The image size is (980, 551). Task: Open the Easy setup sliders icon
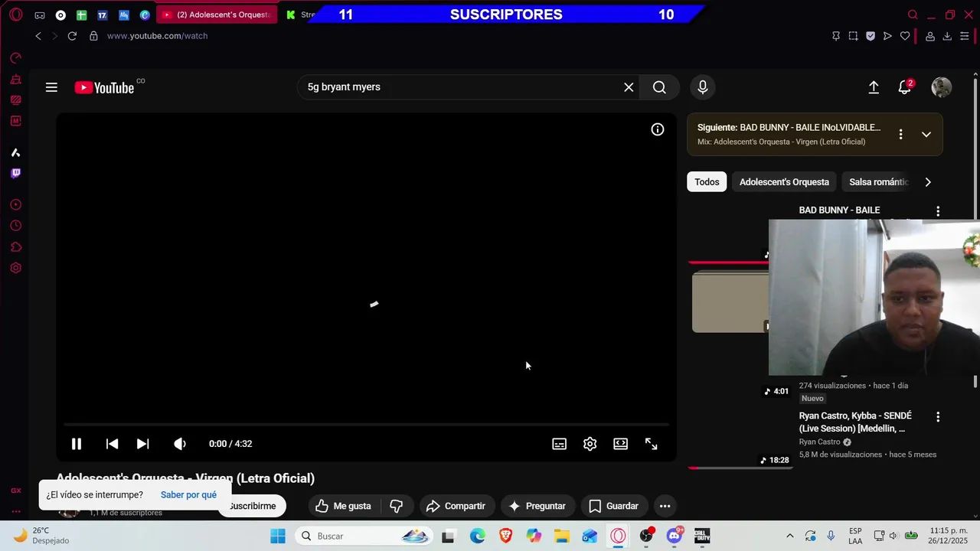click(x=965, y=36)
